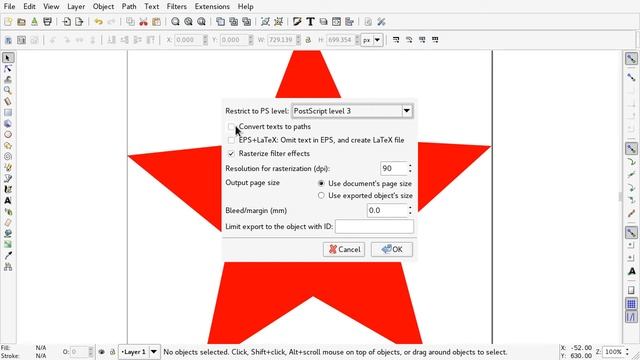The width and height of the screenshot is (640, 360).
Task: Open the Path menu
Action: pyautogui.click(x=129, y=7)
